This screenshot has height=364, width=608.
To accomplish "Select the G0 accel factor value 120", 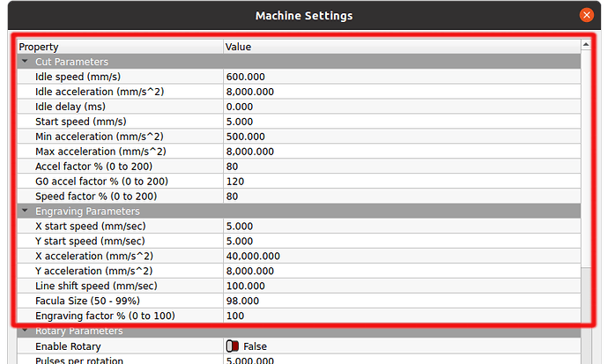I will 401,182.
